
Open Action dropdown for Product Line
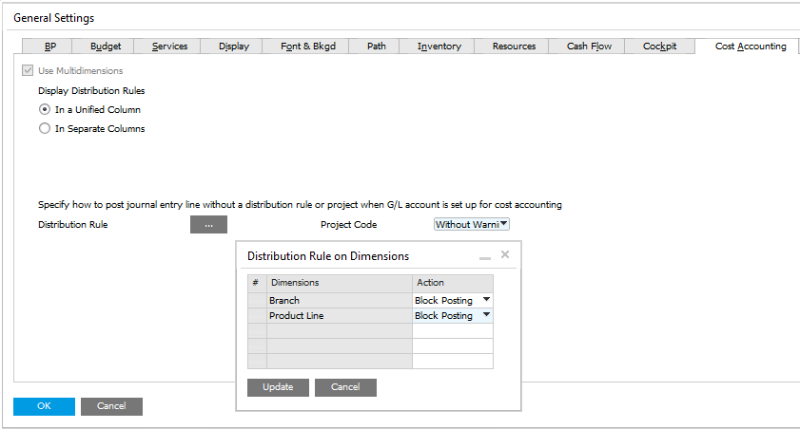click(486, 315)
